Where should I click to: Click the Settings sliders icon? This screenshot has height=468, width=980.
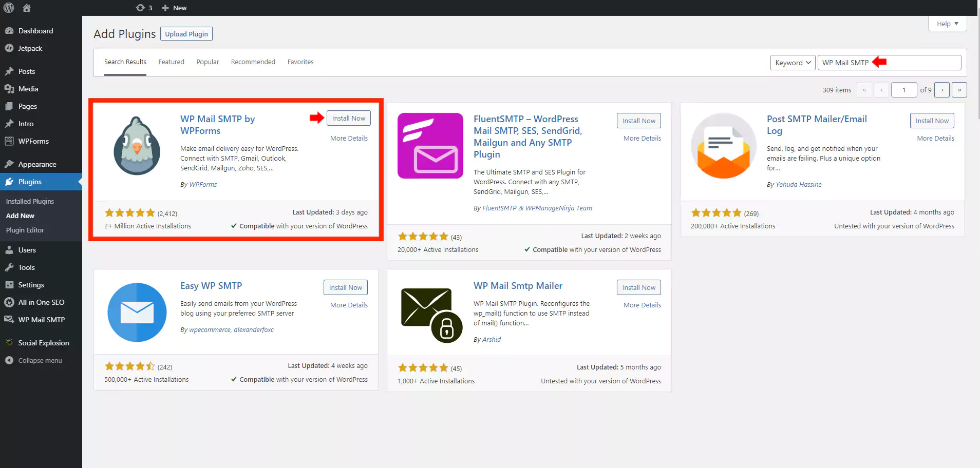tap(9, 285)
